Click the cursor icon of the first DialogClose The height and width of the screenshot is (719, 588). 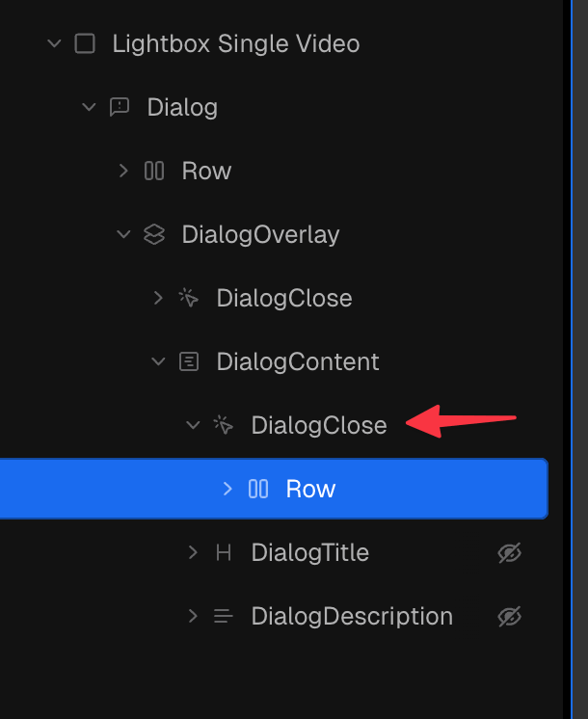189,298
